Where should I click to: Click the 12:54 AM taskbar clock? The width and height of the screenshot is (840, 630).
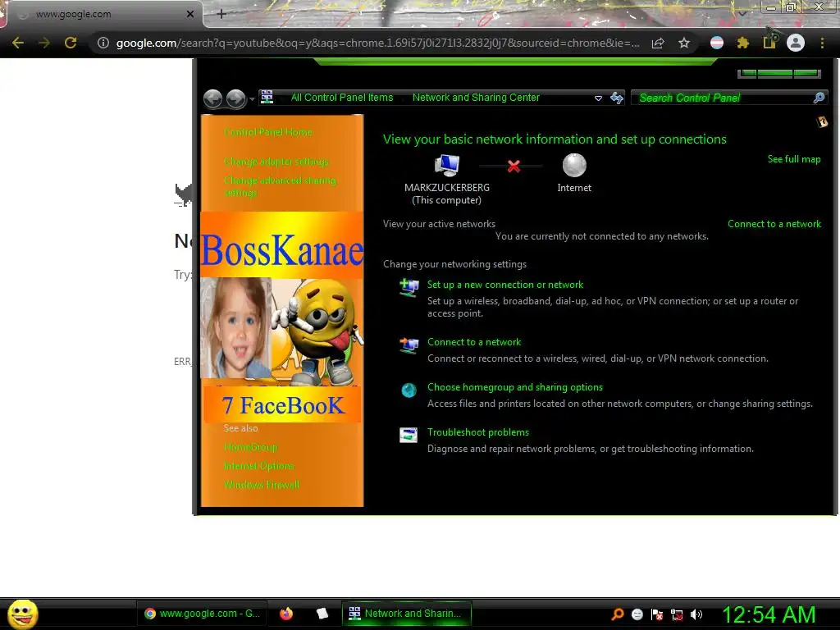(x=769, y=614)
